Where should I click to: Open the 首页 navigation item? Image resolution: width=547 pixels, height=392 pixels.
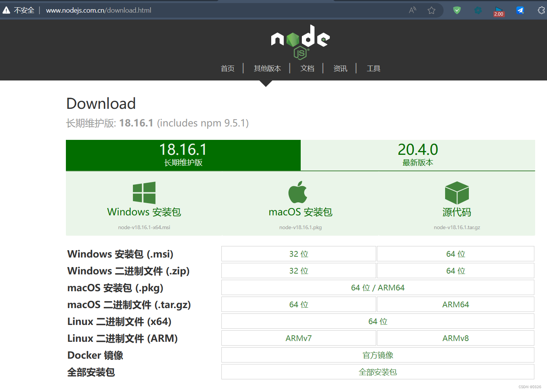[228, 68]
